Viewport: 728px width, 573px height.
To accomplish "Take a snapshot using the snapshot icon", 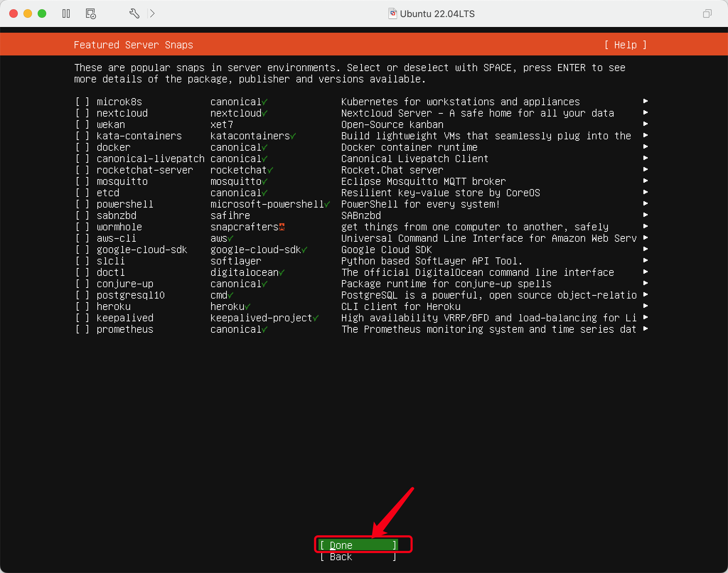I will pyautogui.click(x=90, y=14).
